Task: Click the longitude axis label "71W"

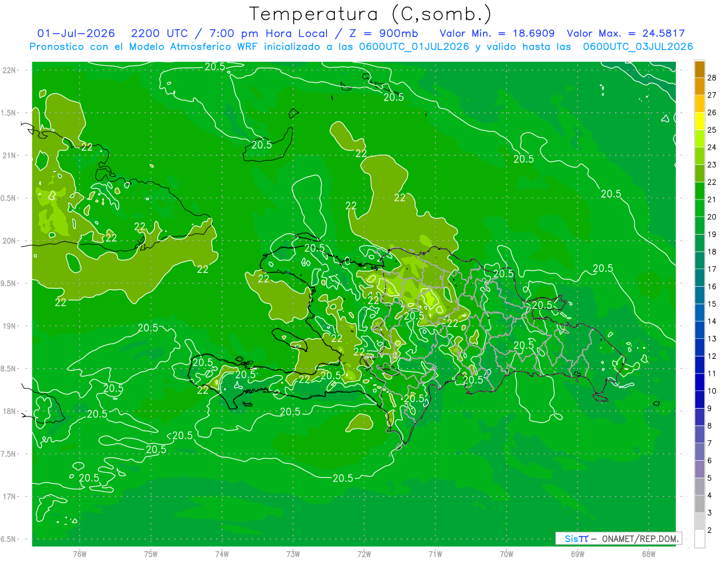Action: pyautogui.click(x=435, y=554)
